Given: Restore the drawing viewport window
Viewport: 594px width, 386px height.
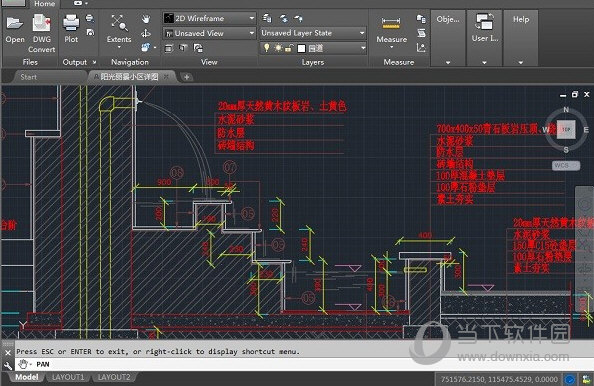Looking at the screenshot, I should pos(575,94).
